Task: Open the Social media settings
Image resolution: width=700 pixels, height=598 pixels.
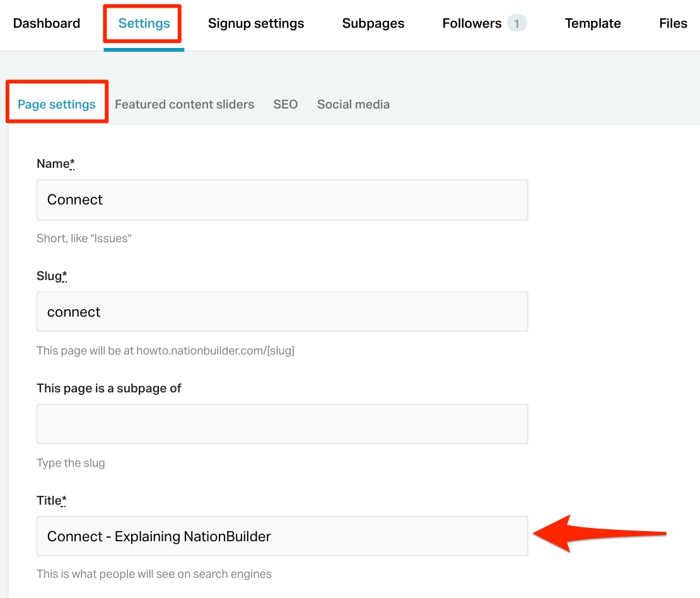Action: (353, 104)
